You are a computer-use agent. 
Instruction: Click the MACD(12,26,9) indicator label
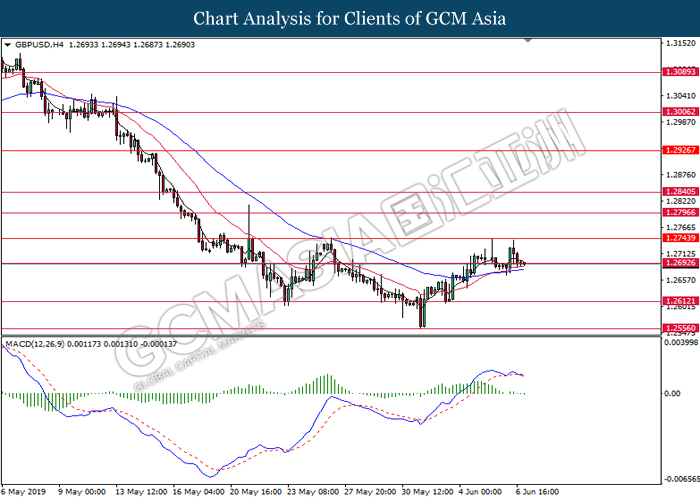click(x=35, y=344)
